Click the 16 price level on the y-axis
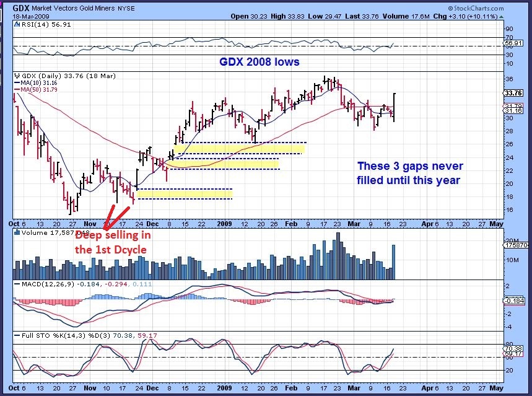This screenshot has height=396, width=532. coord(509,210)
